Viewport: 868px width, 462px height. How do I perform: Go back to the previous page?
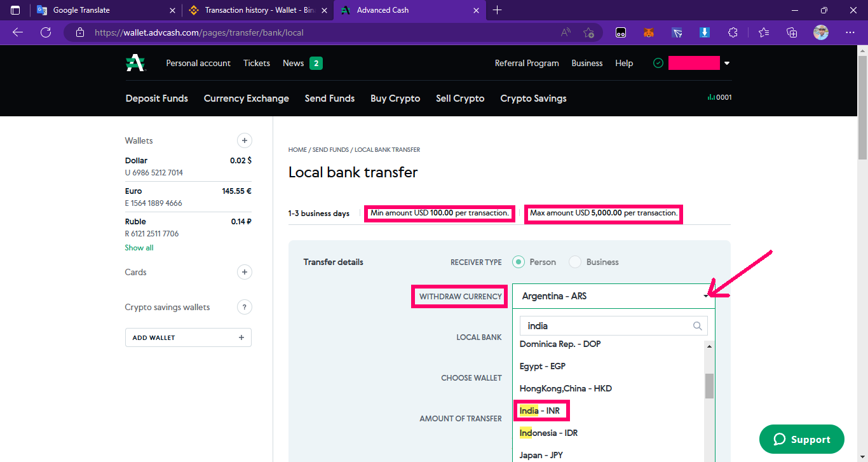[18, 32]
